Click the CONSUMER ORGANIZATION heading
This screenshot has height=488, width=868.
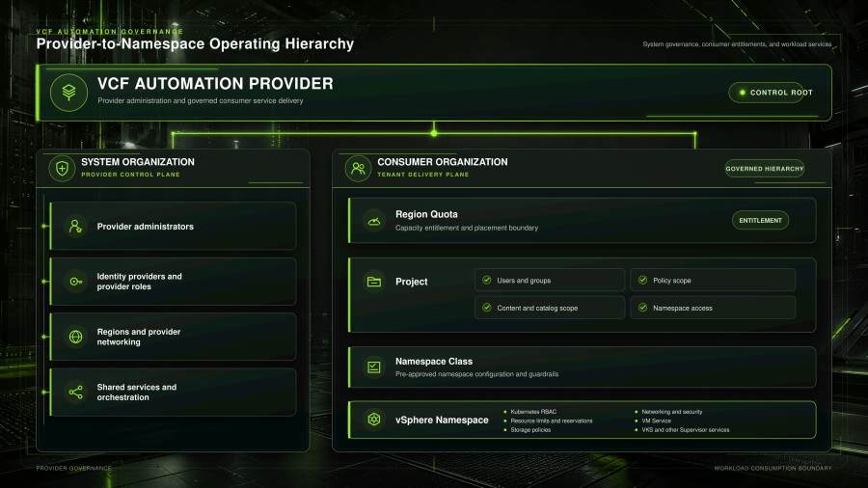coord(443,162)
